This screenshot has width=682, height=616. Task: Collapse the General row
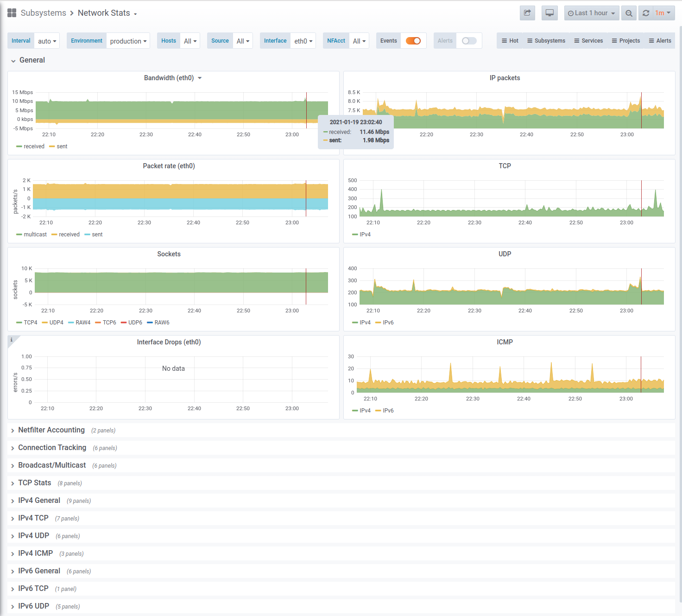point(28,60)
